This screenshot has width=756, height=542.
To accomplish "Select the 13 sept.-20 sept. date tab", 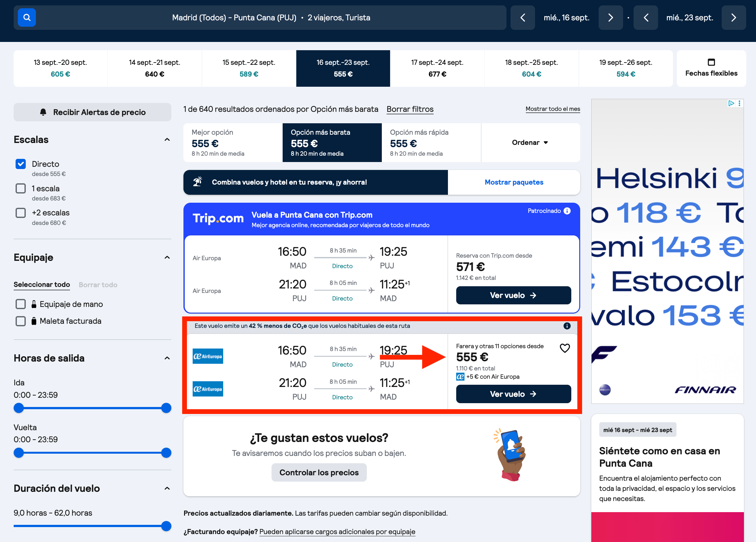I will pyautogui.click(x=60, y=68).
